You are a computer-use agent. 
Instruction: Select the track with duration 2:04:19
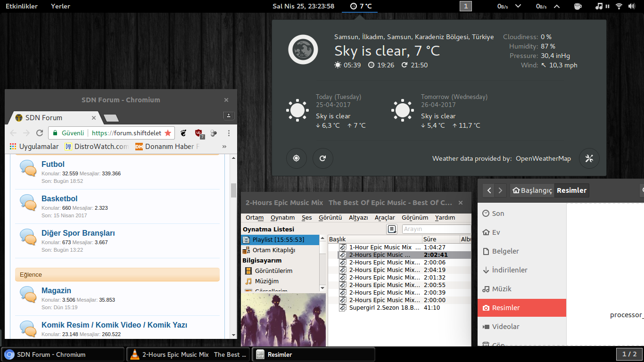pyautogui.click(x=399, y=270)
